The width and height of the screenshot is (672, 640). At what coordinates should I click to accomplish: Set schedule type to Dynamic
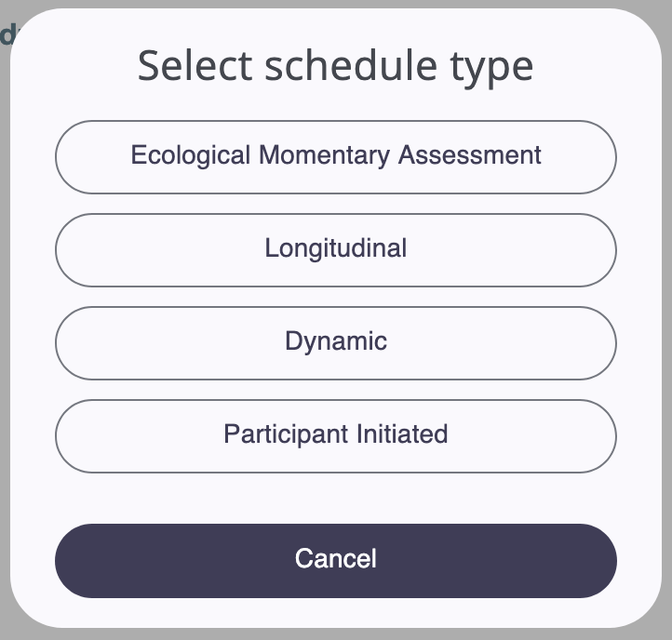(x=336, y=342)
